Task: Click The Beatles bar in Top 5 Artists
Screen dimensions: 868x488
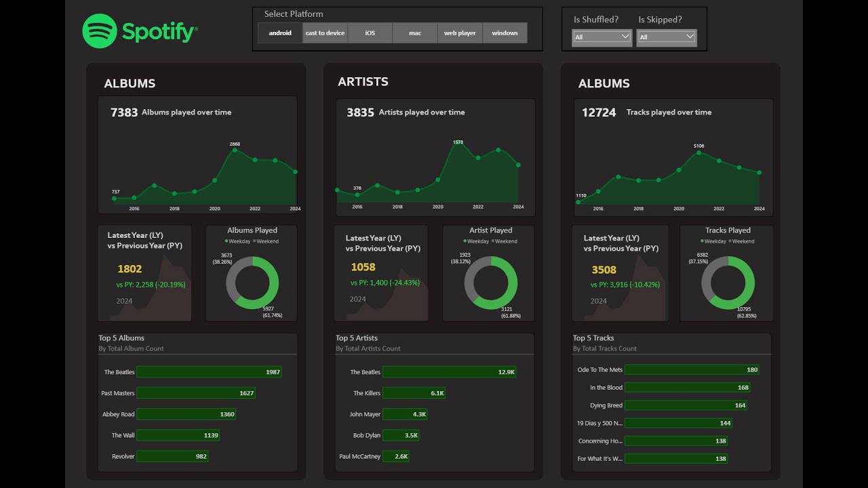Action: [450, 372]
